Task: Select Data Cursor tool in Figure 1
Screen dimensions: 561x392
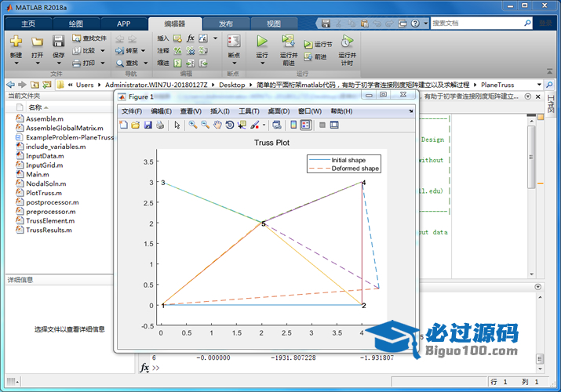Action: (242, 125)
